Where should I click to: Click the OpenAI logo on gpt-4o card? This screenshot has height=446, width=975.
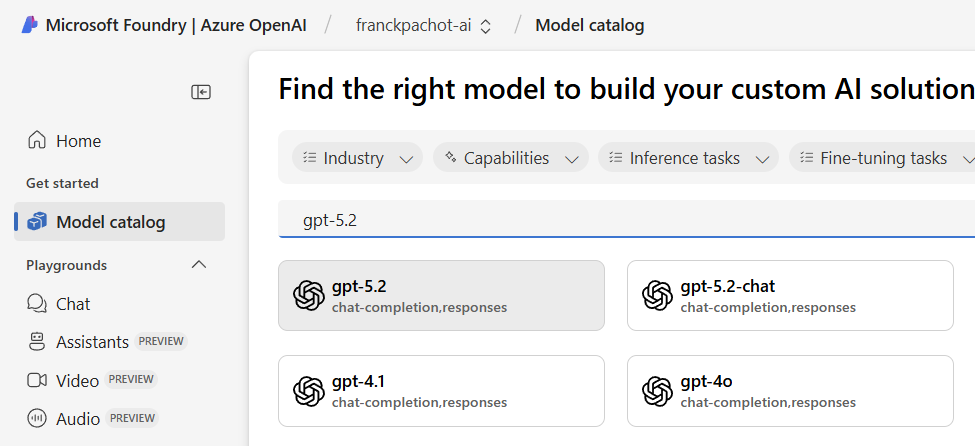point(658,391)
